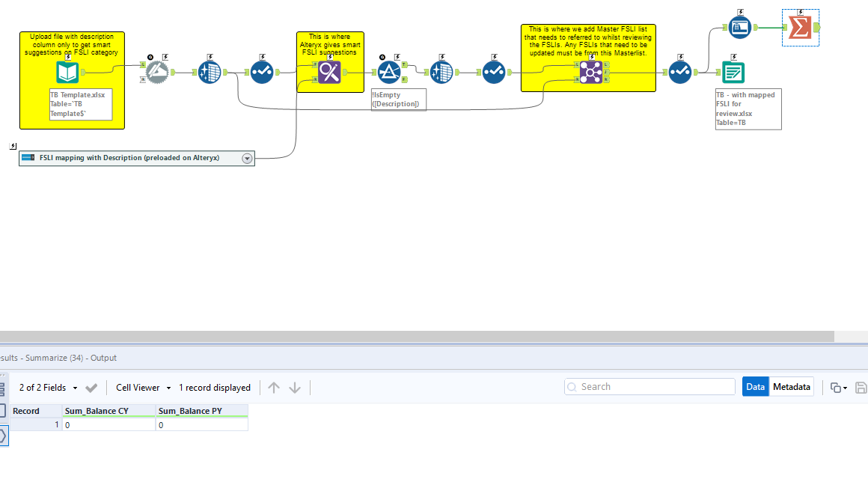Image resolution: width=868 pixels, height=485 pixels.
Task: Click the tool annotated with !IsEmpty([Description])
Action: coord(391,70)
